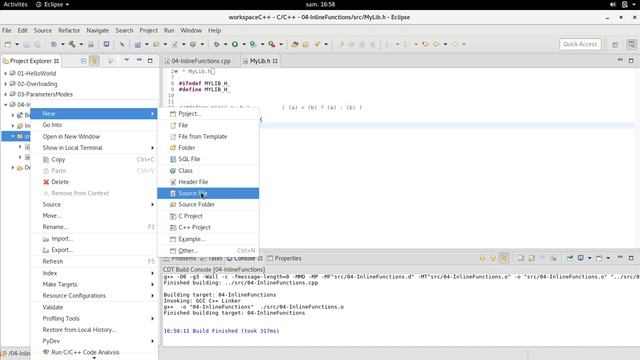Screen dimensions: 640x360
Task: Click the Project... entry in the New submenu
Action: pos(208,113)
